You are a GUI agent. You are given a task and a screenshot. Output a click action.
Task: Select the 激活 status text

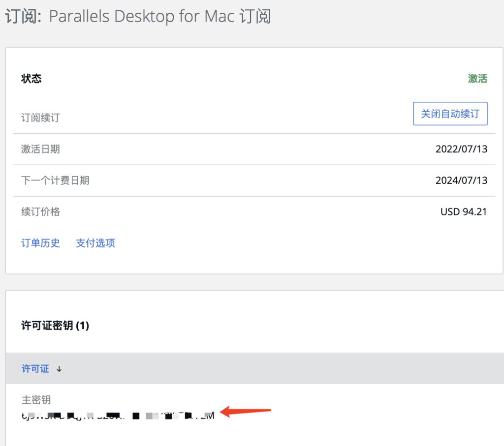click(477, 78)
